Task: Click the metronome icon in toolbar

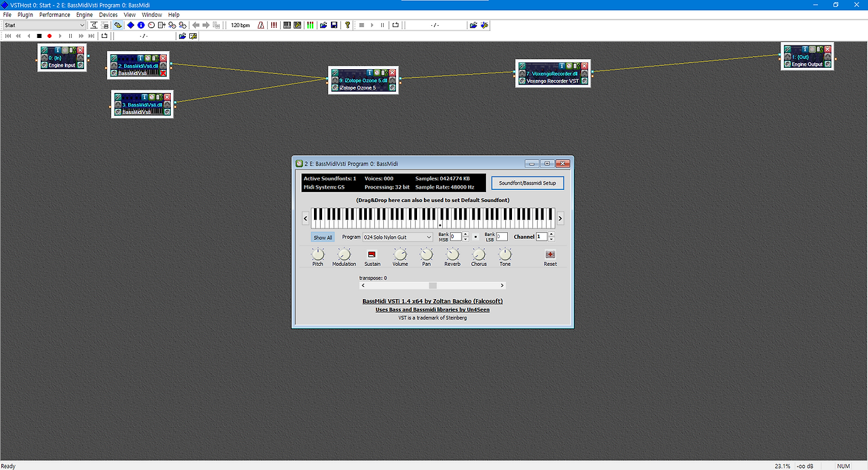Action: 261,25
